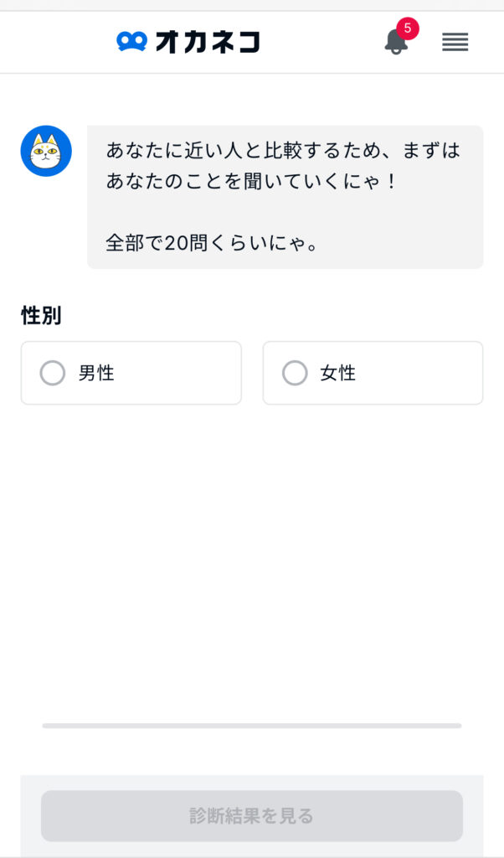The image size is (504, 858).
Task: Click the empty right side of 男性 card
Action: [193, 373]
